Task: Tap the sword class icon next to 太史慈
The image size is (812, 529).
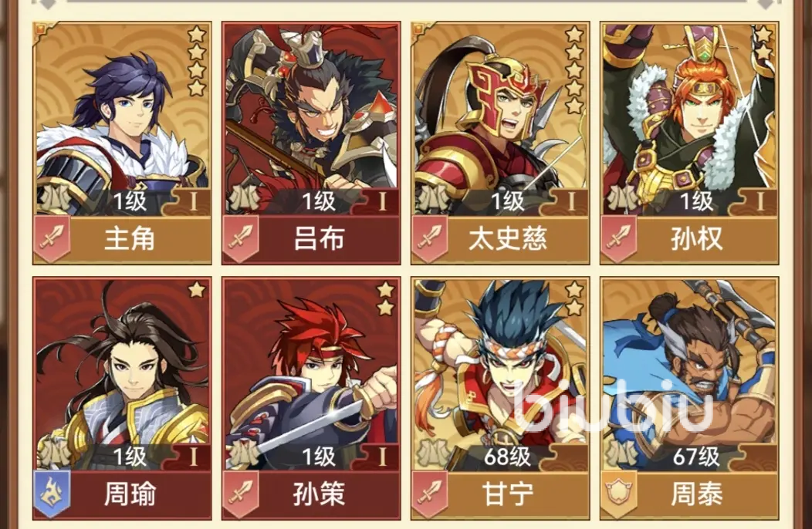Action: [430, 239]
